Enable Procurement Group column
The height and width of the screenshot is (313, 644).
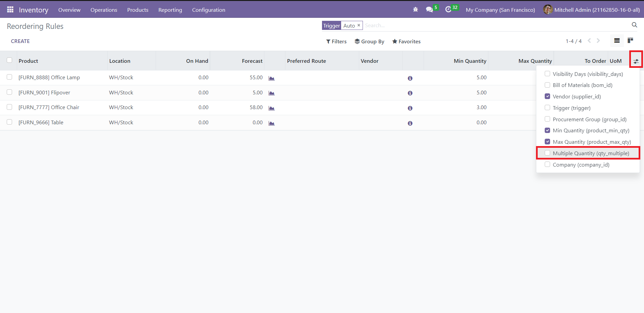point(547,119)
